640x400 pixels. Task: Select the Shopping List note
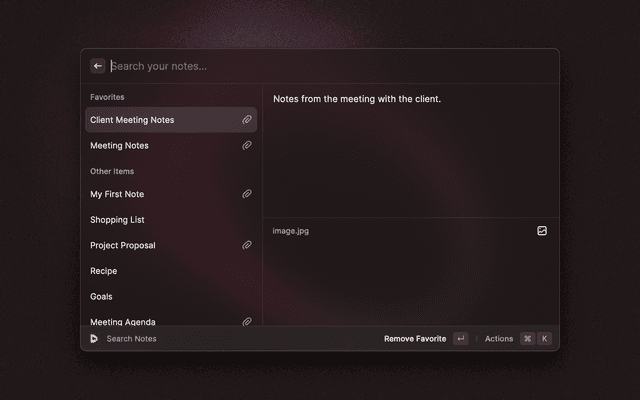(x=117, y=220)
